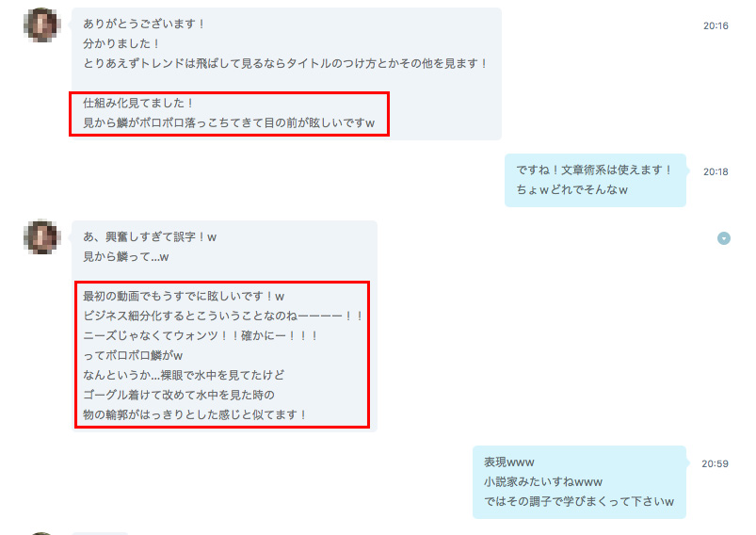Click the line ありがとうございます！
The image size is (756, 535).
(144, 24)
